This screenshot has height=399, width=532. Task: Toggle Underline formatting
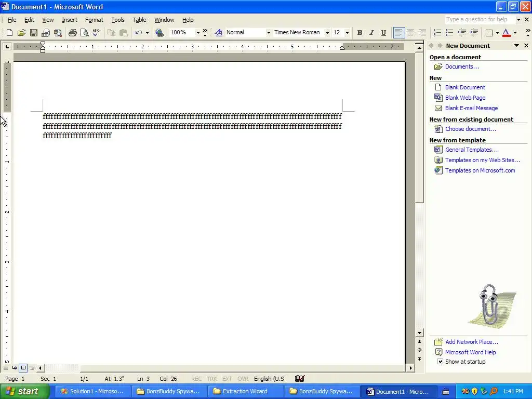(x=383, y=33)
